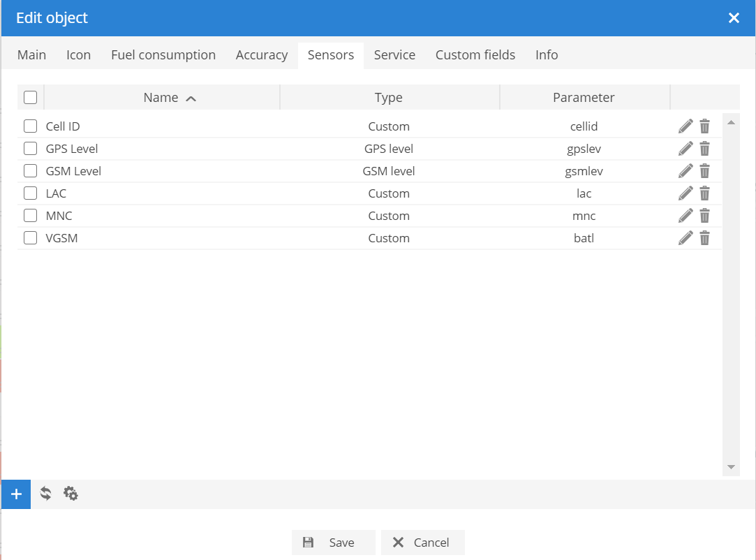Open sensor actions gear menu
This screenshot has height=560, width=756.
[x=71, y=494]
